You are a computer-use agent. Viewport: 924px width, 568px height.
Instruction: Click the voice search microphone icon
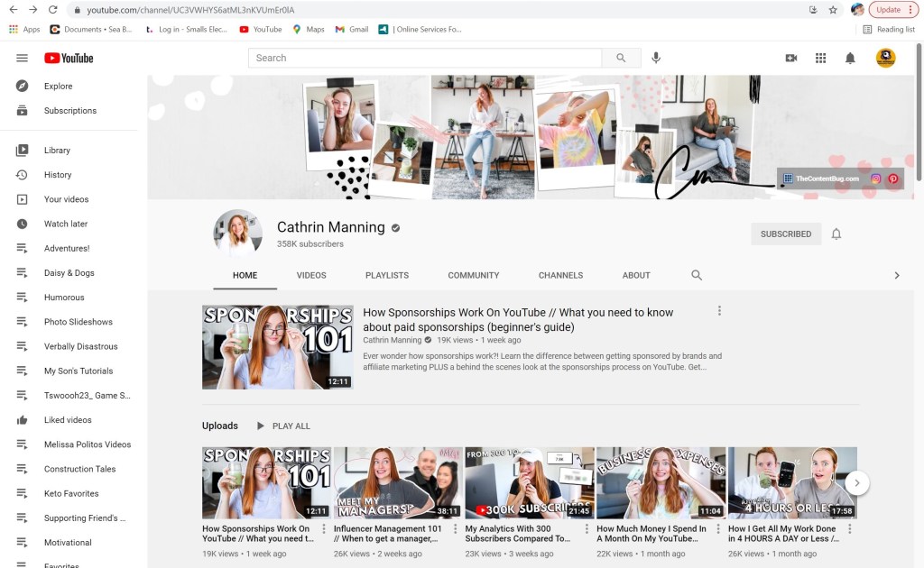[656, 58]
